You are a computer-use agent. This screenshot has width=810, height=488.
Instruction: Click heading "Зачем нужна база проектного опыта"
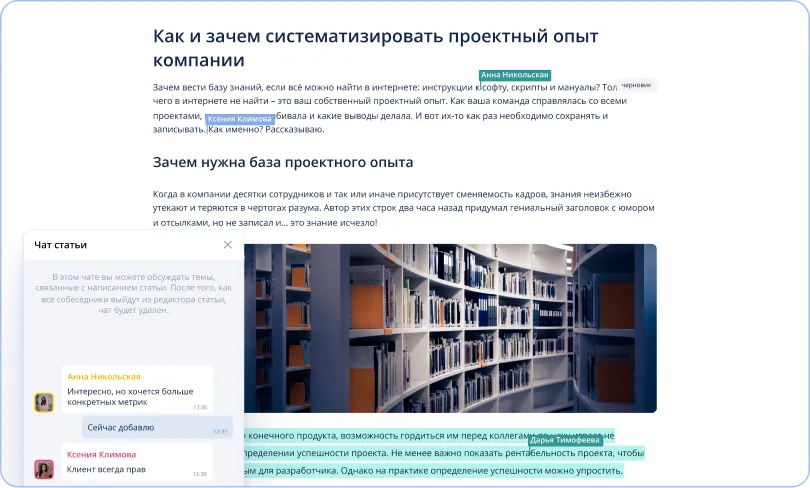coord(283,162)
